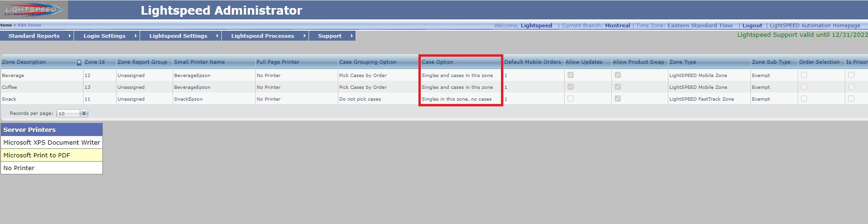Open Standard Reports menu

tap(34, 36)
